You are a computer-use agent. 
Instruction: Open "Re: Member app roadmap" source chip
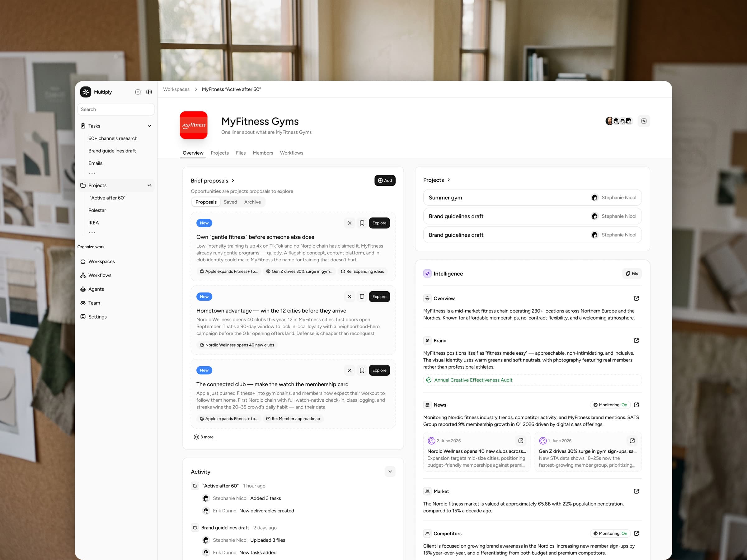coord(293,418)
